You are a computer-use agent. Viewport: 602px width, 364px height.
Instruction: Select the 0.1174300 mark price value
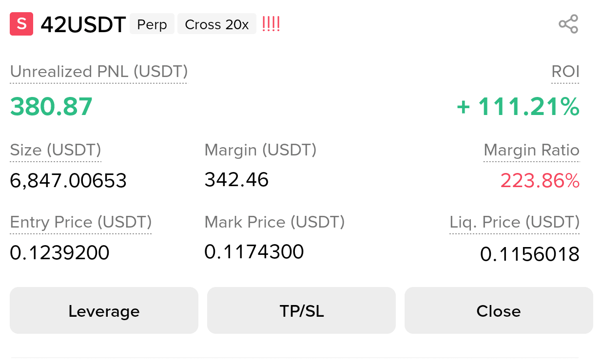click(x=254, y=252)
